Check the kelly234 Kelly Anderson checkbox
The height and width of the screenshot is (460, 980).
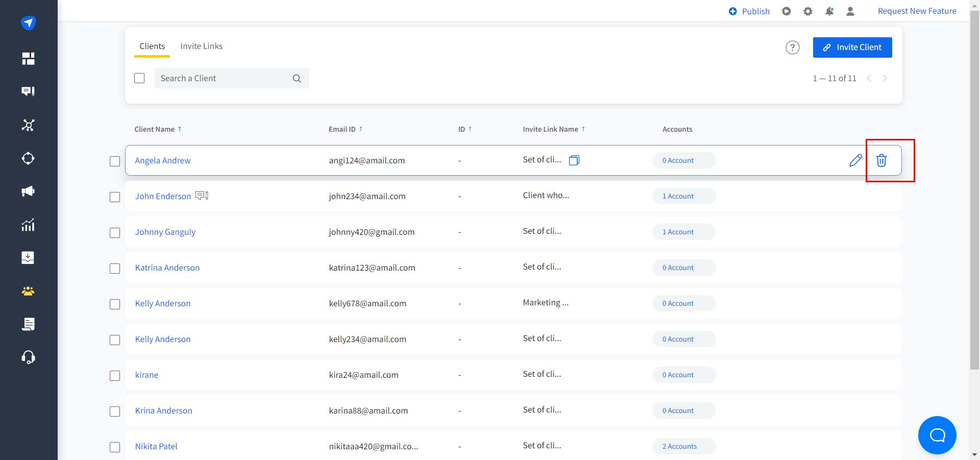115,340
